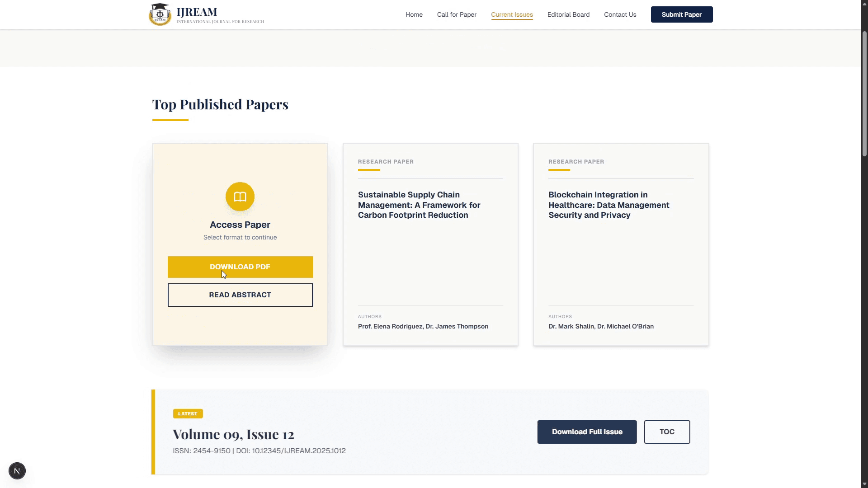Open the Editorial Board page
The height and width of the screenshot is (488, 868).
point(568,14)
